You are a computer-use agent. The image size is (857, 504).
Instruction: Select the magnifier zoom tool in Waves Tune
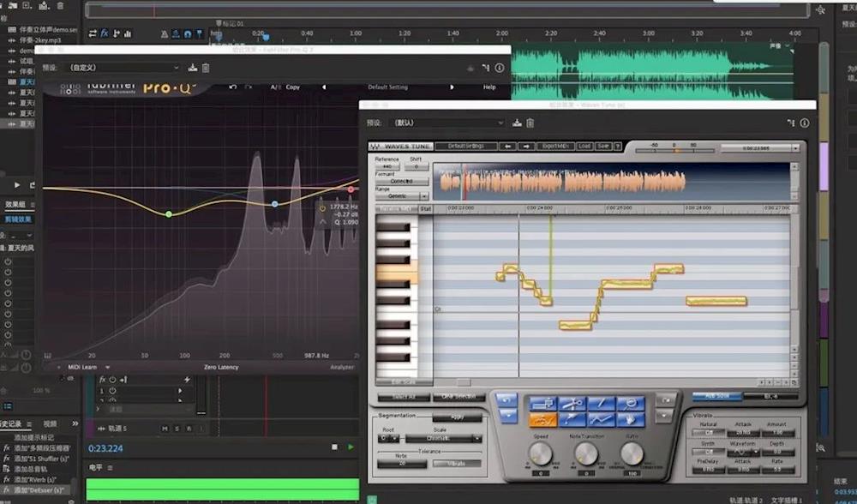tap(631, 404)
